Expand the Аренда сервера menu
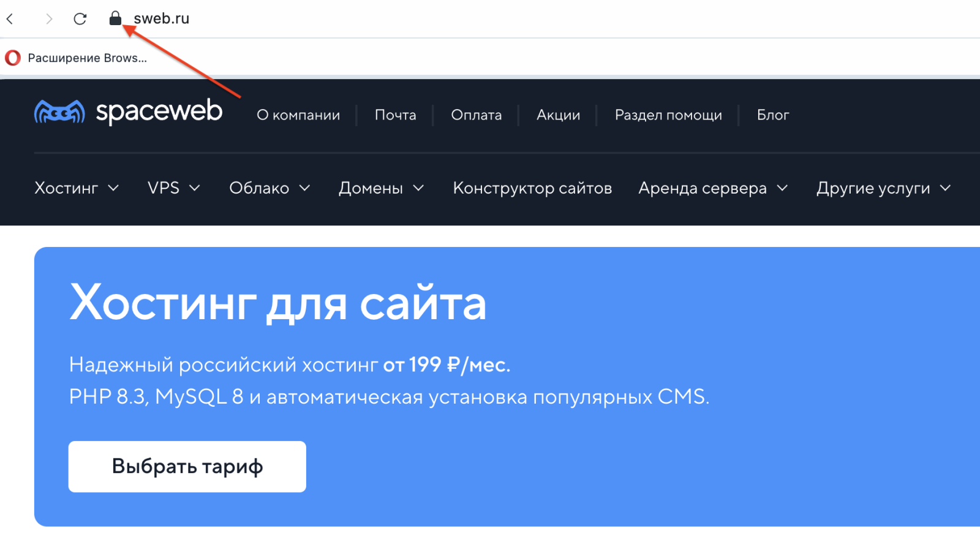Image resolution: width=980 pixels, height=541 pixels. (713, 188)
